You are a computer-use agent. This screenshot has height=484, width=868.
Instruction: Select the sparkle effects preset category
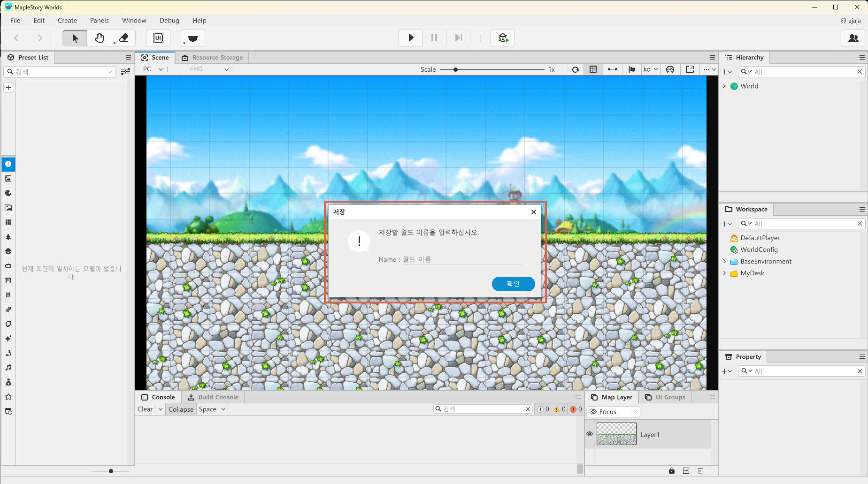(x=8, y=339)
